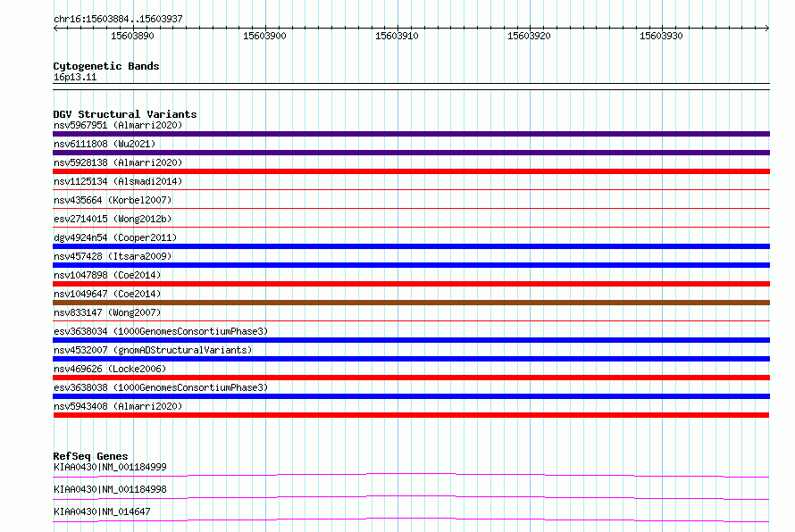Click ruler position label 15603920

529,36
